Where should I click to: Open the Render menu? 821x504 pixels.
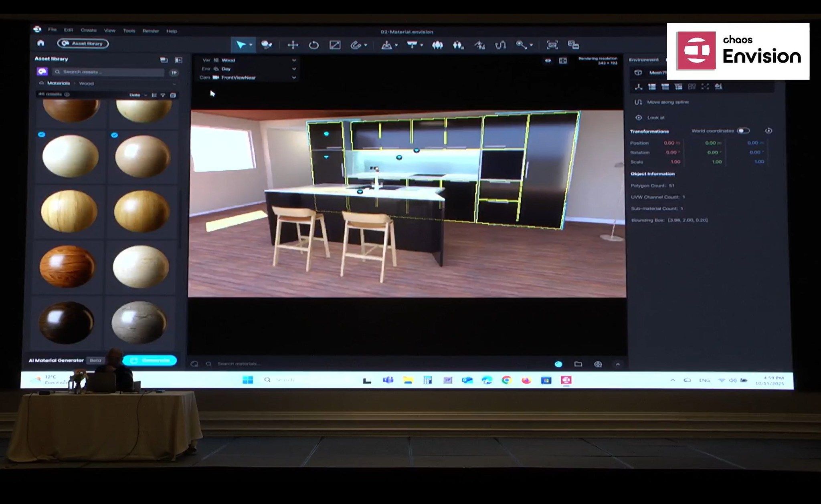click(150, 31)
